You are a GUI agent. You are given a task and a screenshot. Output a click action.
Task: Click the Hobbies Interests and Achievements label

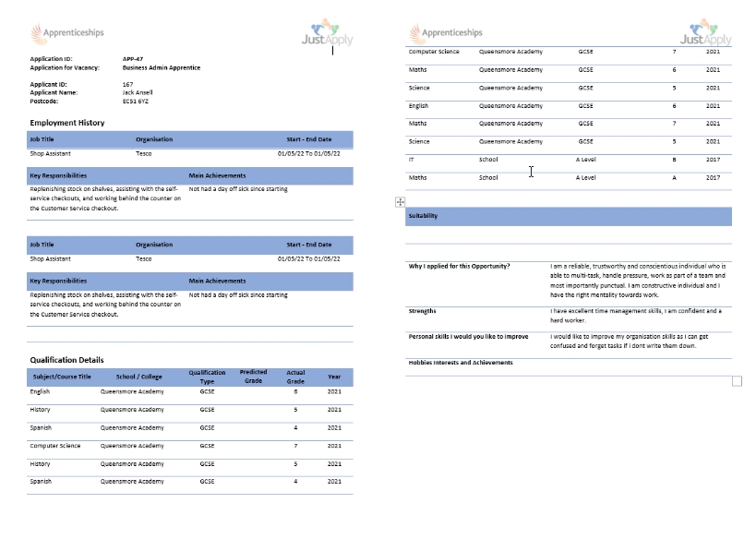[x=460, y=363]
